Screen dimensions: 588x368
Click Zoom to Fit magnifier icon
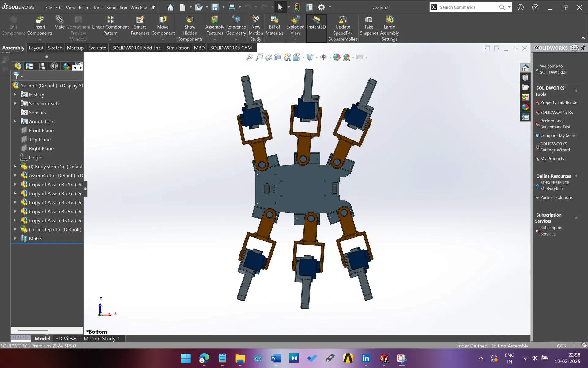(250, 57)
